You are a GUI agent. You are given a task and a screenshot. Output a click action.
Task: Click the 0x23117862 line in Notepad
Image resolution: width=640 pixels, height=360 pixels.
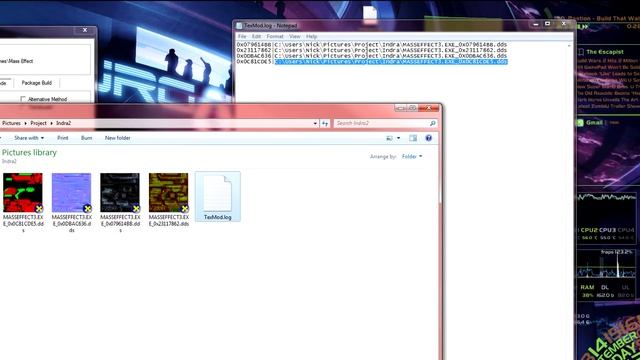[371, 50]
